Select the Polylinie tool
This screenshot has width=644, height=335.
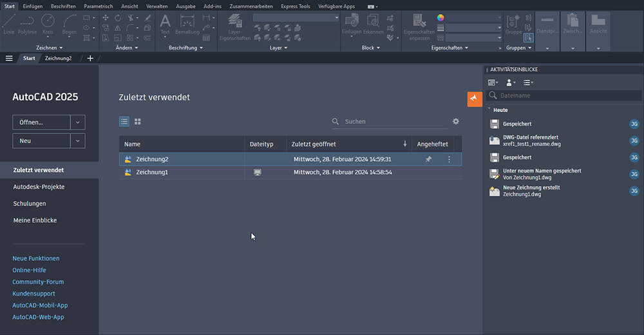tap(27, 24)
